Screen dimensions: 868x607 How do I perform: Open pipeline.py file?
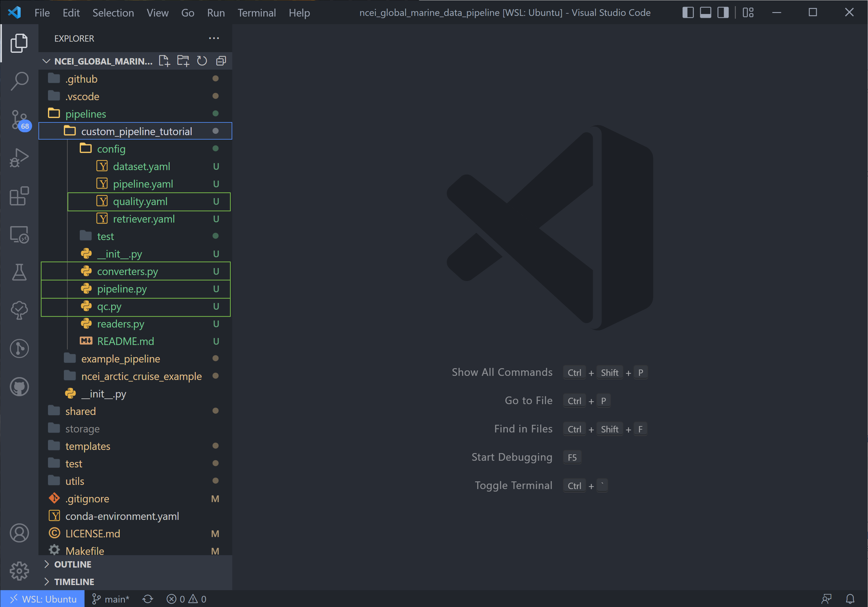coord(135,288)
